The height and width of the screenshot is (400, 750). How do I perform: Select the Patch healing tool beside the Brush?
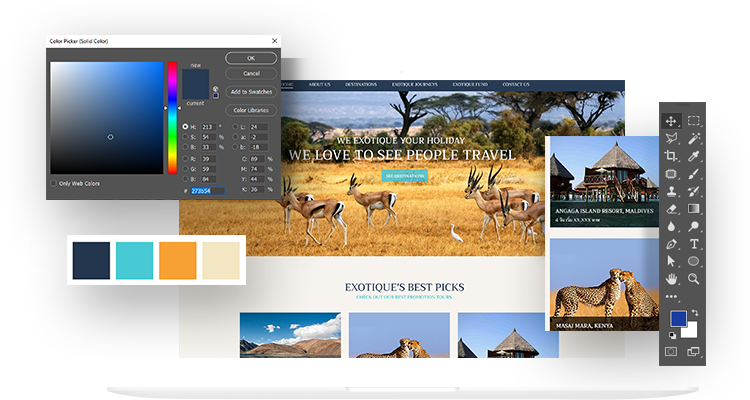coord(671,174)
